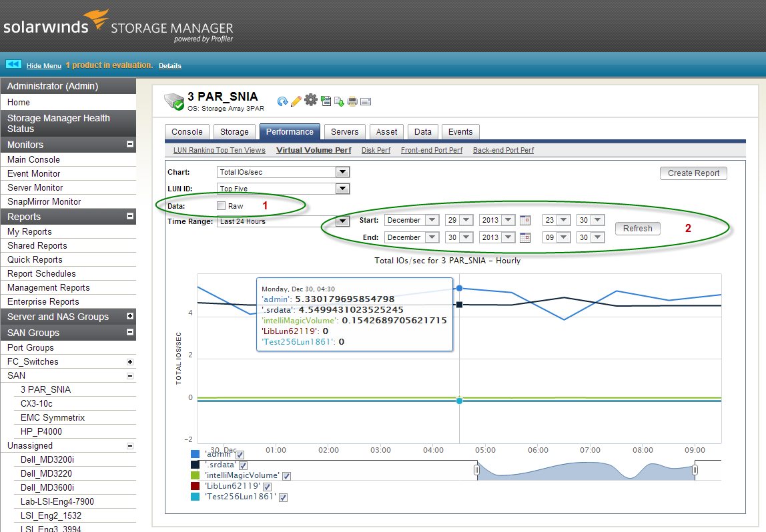
Task: Open the Start day dropdown showing 29
Action: pos(466,220)
